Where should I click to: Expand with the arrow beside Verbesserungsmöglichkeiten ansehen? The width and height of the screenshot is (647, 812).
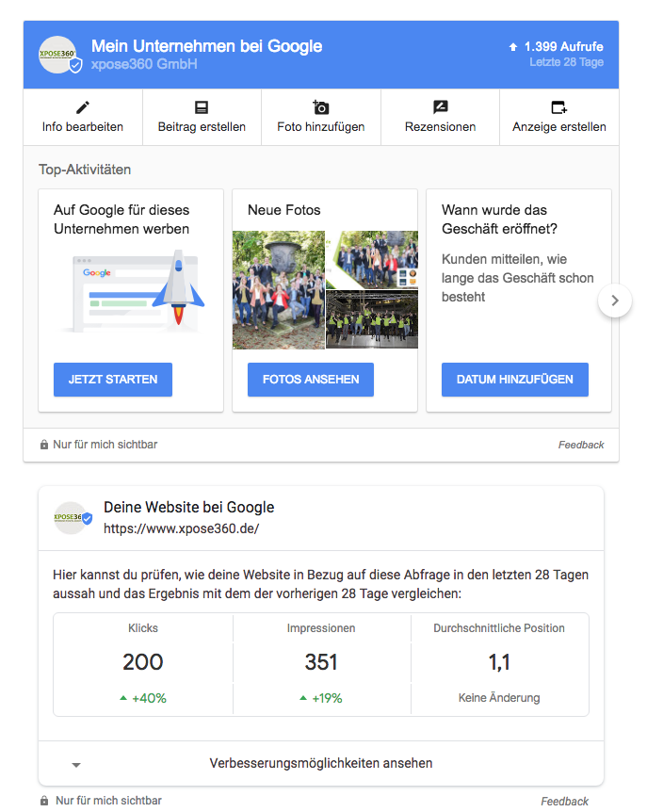(76, 765)
